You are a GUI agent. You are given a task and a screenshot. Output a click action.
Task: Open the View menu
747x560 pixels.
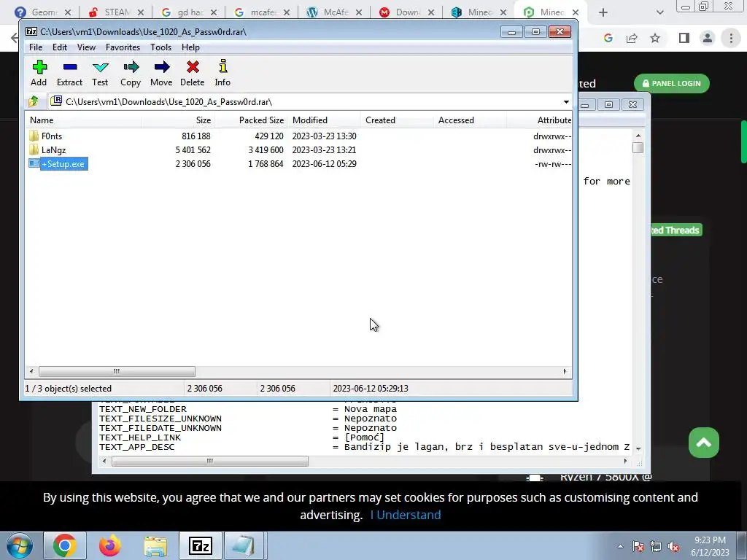coord(86,47)
